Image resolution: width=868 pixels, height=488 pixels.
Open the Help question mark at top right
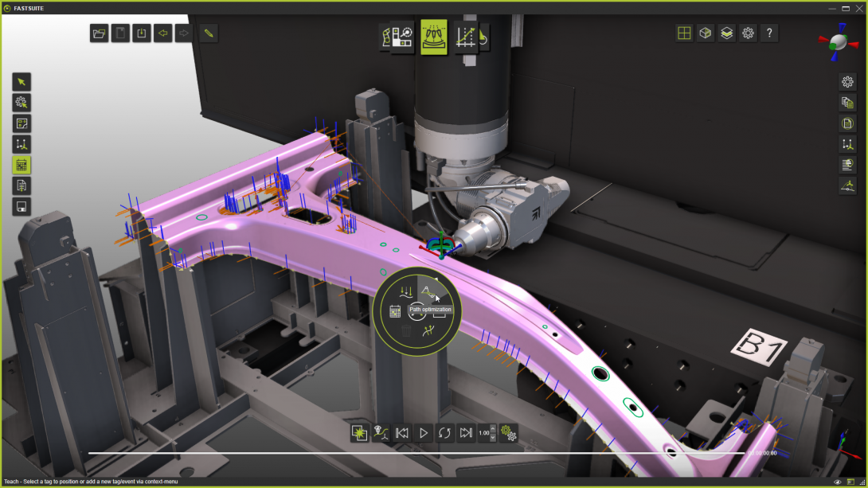pos(769,33)
